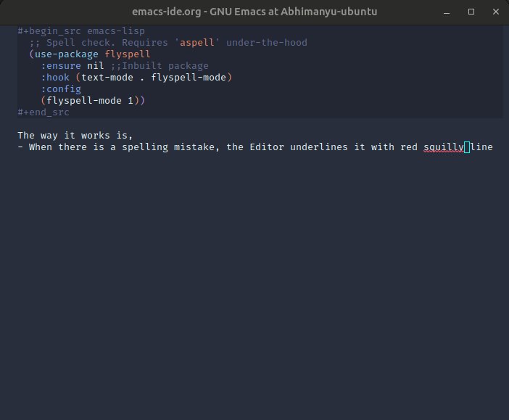This screenshot has height=420, width=509.
Task: Click the orange 'aspell' word in comment
Action: click(x=197, y=43)
